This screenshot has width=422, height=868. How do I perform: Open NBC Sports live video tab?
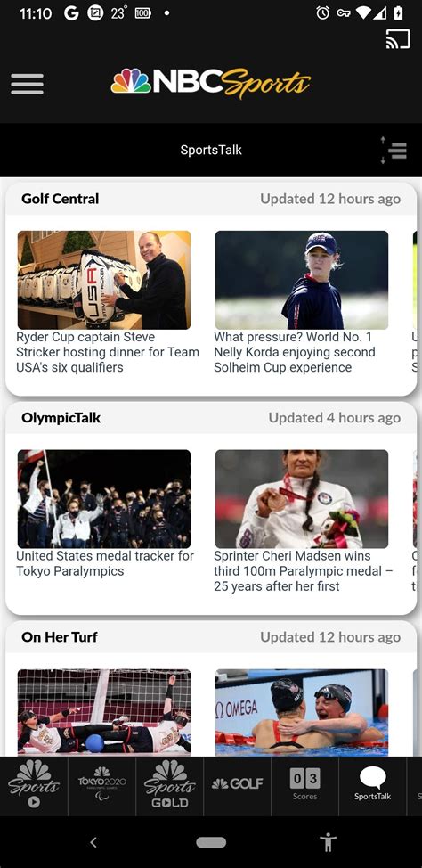tap(34, 785)
